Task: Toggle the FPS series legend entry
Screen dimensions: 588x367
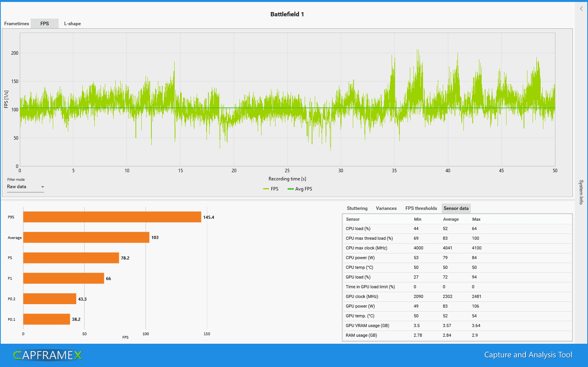Action: point(271,189)
